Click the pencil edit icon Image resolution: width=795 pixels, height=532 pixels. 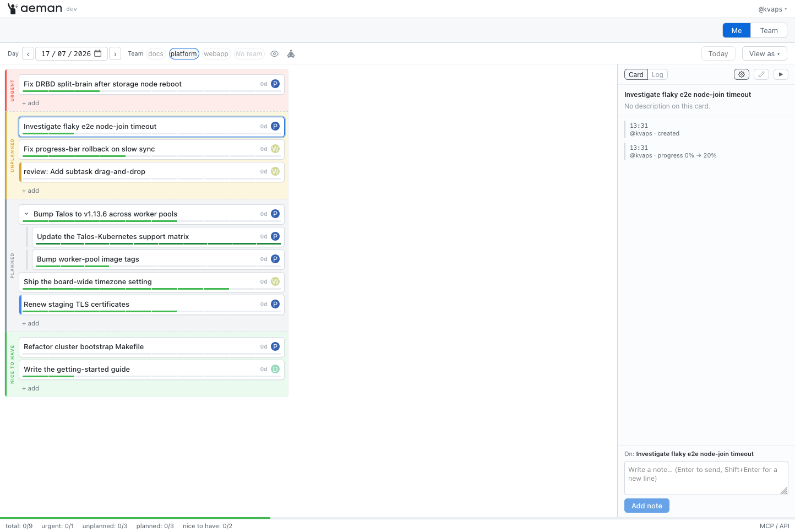[x=761, y=74]
